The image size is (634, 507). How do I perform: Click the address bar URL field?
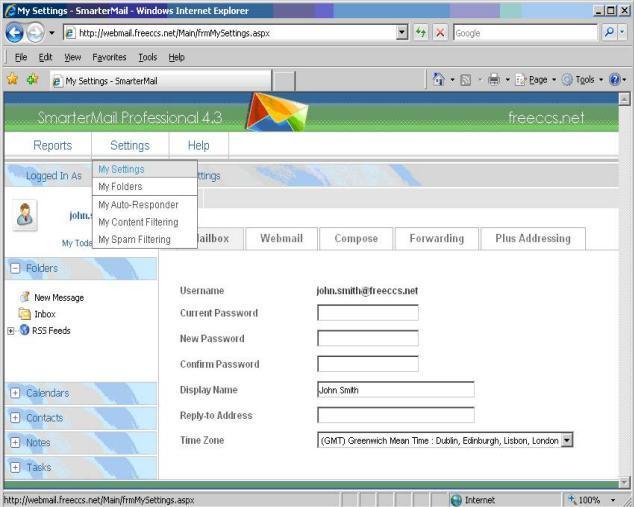[230, 33]
